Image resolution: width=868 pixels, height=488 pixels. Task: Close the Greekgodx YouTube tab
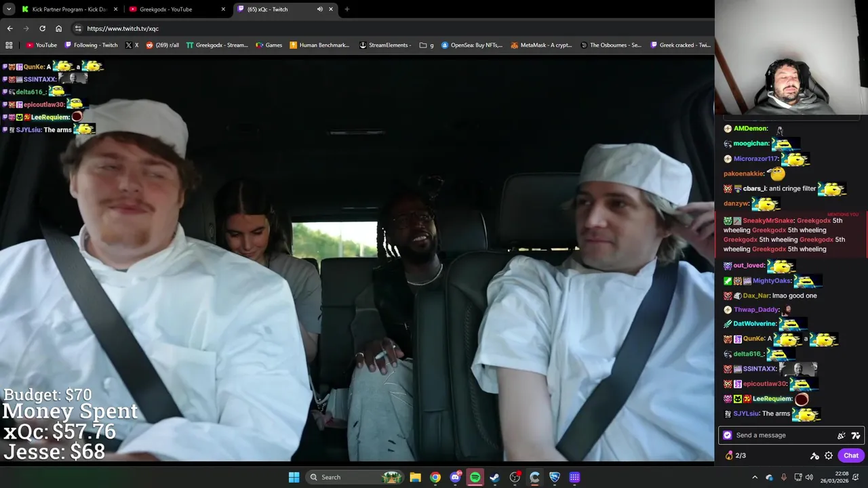[223, 9]
